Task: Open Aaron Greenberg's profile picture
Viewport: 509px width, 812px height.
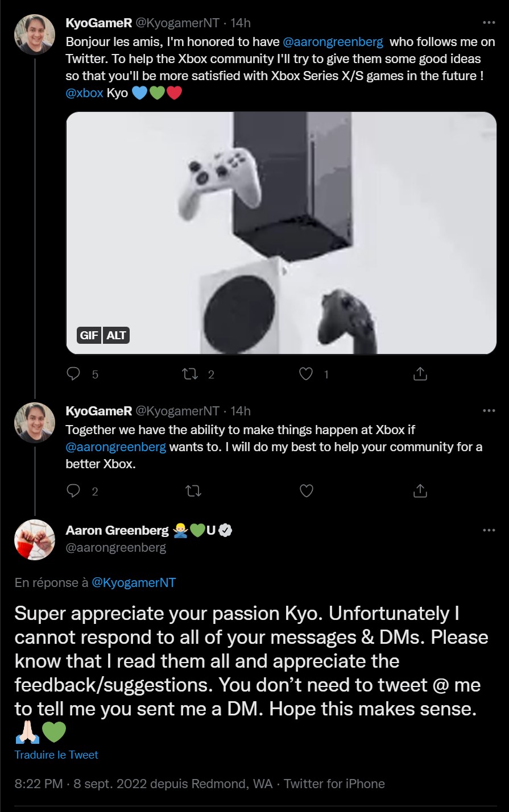Action: (35, 540)
